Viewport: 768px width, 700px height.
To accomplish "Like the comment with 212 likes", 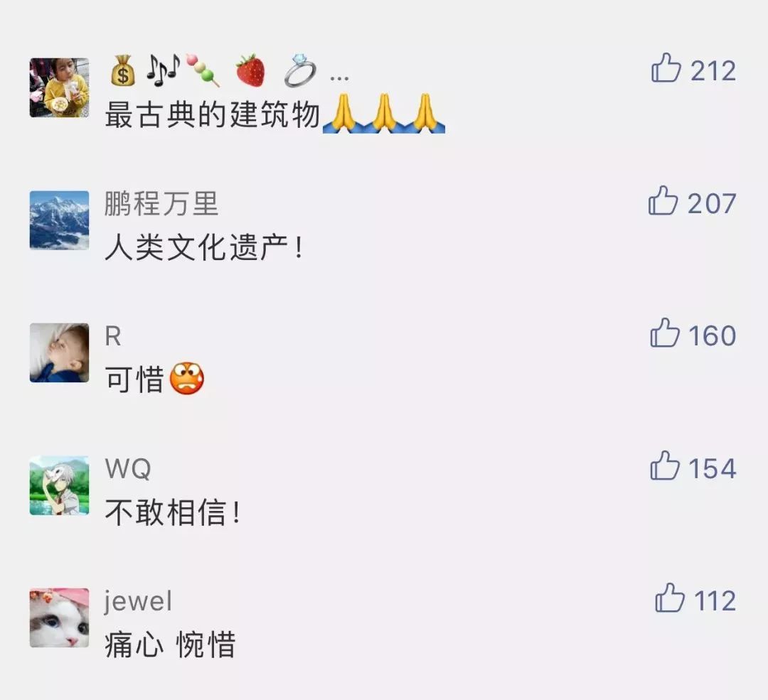I will (666, 68).
